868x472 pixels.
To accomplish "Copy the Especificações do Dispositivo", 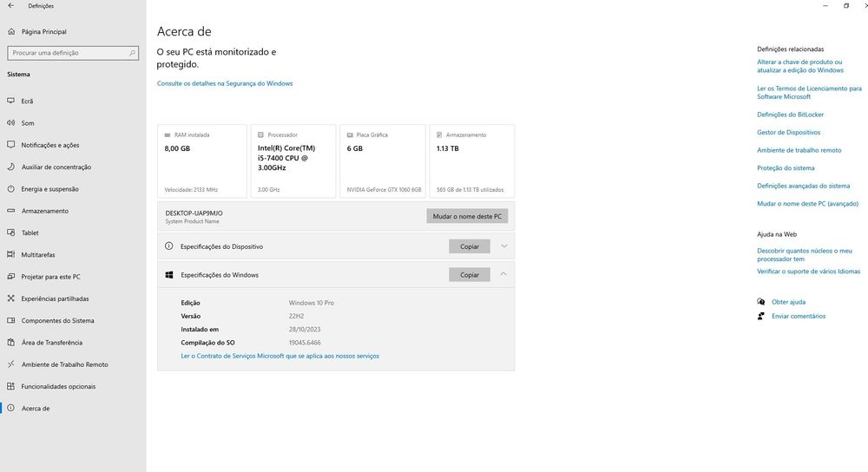I will (x=470, y=246).
